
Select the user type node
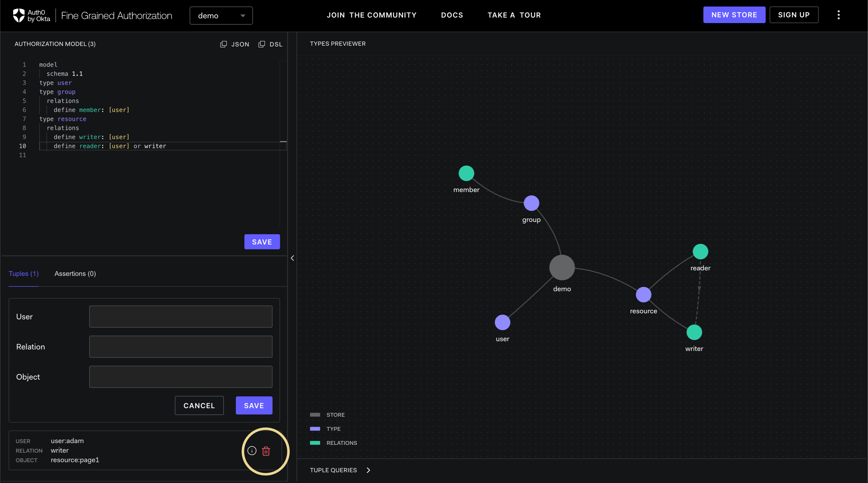502,322
